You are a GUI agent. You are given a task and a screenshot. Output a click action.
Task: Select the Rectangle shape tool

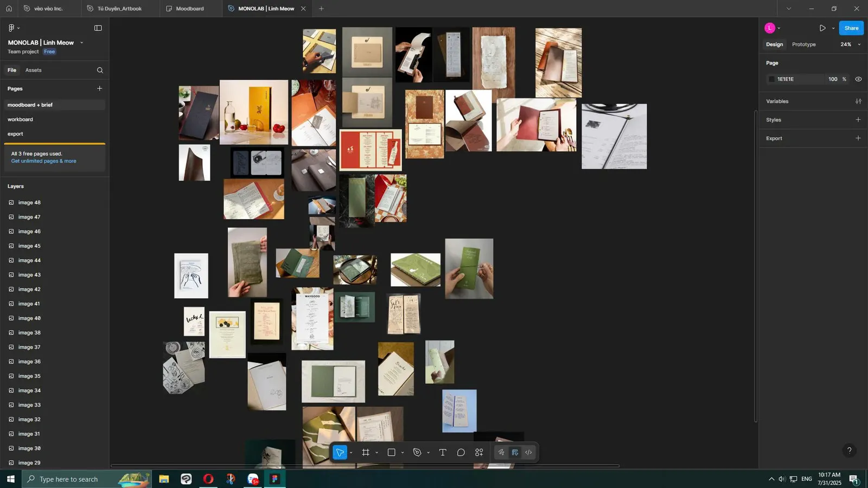pos(391,453)
